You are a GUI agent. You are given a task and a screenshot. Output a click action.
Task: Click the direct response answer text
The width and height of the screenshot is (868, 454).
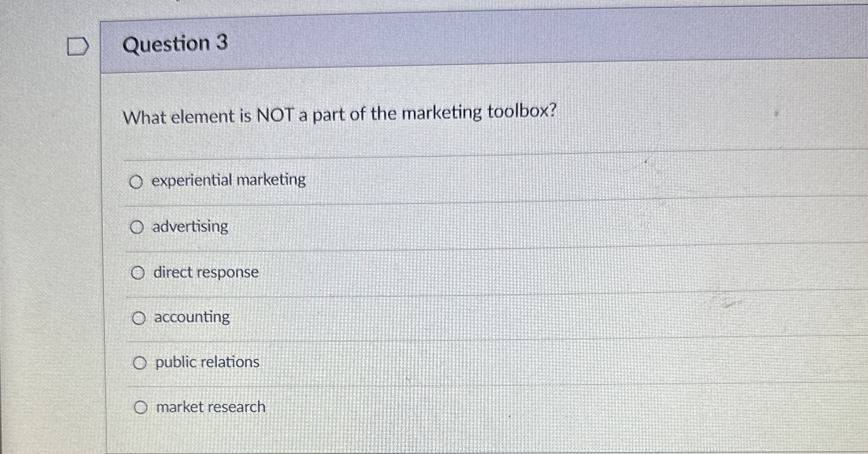pos(206,272)
